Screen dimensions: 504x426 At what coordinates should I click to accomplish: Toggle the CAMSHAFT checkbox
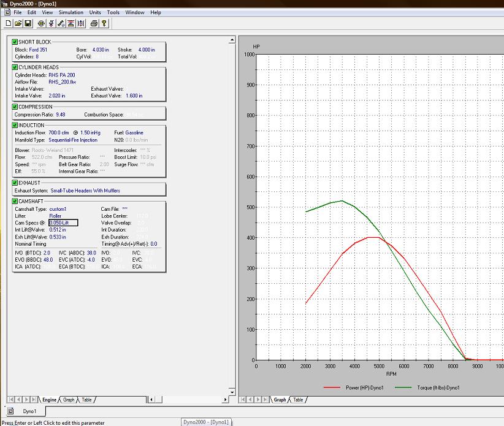tap(15, 201)
